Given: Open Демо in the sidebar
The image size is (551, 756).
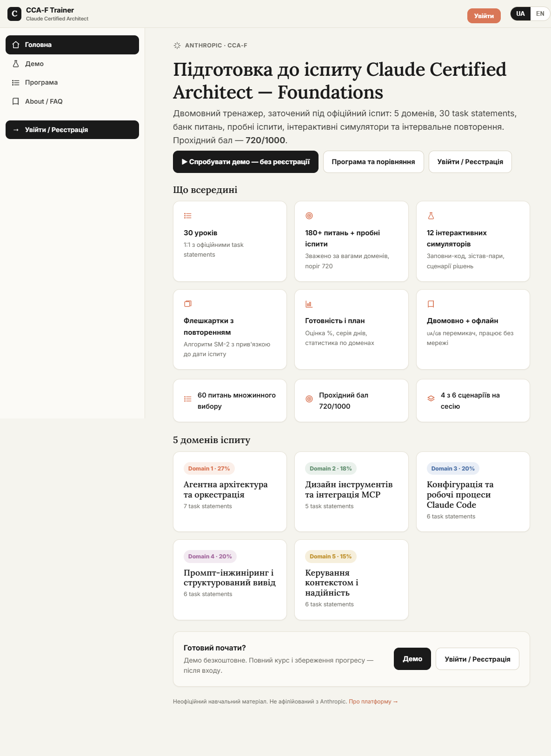Looking at the screenshot, I should [x=72, y=64].
